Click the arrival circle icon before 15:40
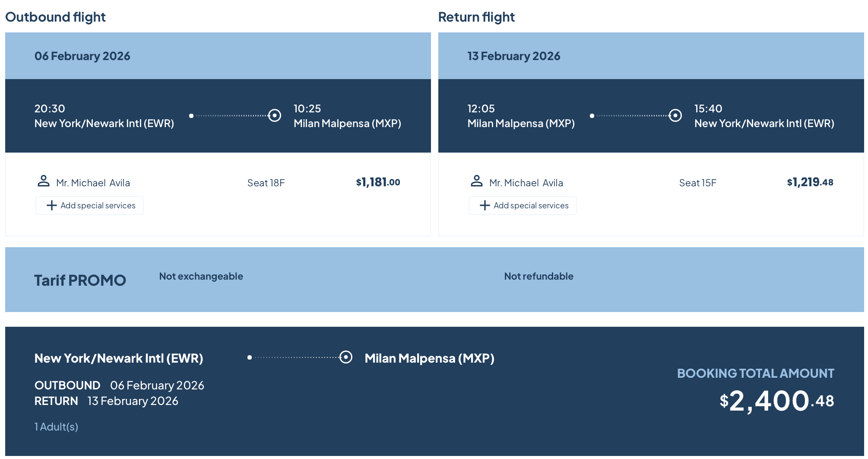The width and height of the screenshot is (868, 459). 675,115
